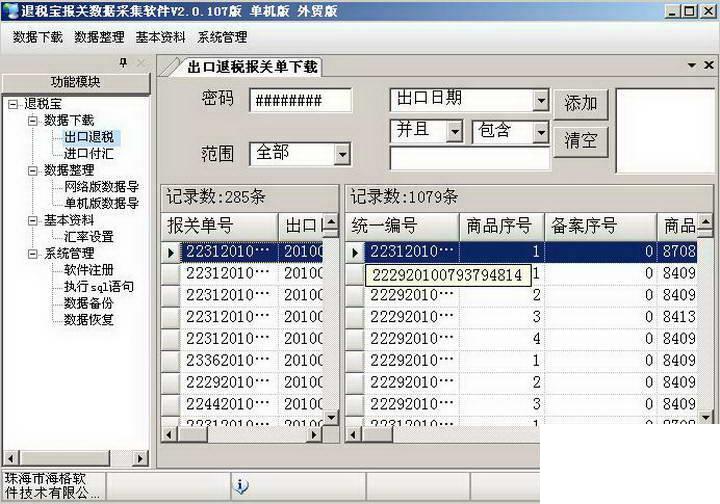Open the 系统管理 menu

click(x=222, y=37)
